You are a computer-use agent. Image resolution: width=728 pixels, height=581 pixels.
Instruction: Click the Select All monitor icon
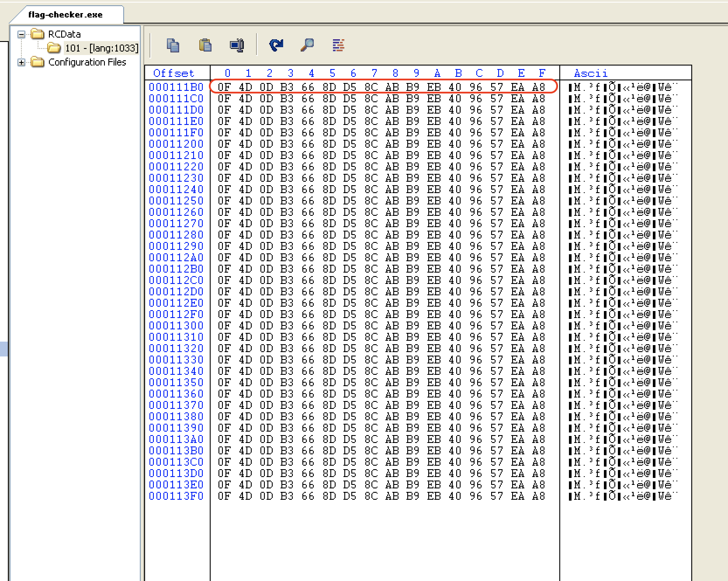pos(237,45)
